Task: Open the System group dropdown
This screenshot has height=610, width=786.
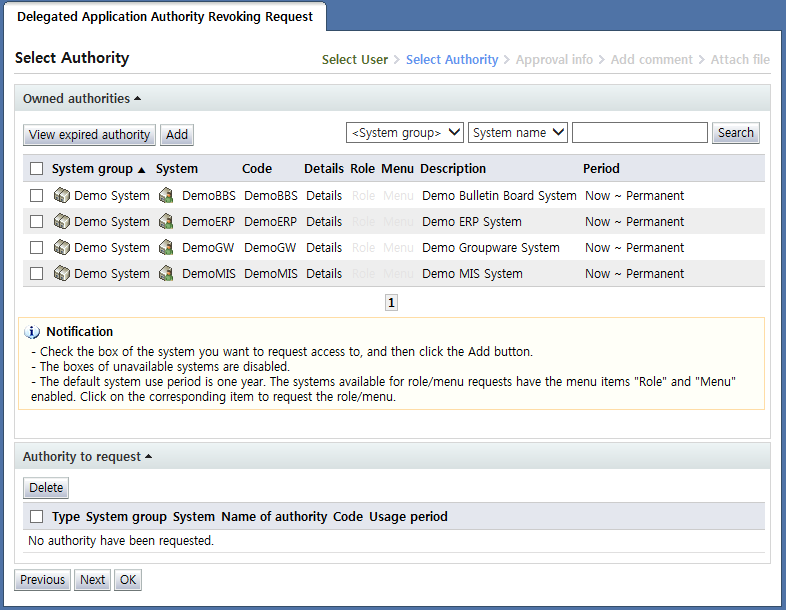Action: tap(405, 133)
